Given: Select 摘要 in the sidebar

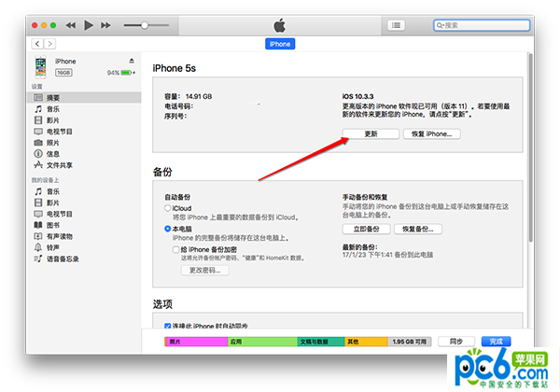Looking at the screenshot, I should 53,98.
